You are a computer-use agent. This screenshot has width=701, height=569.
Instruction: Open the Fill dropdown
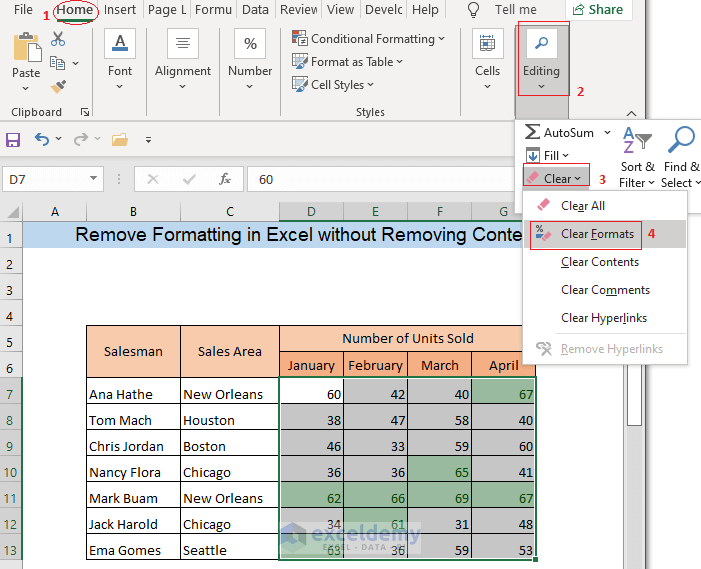556,155
